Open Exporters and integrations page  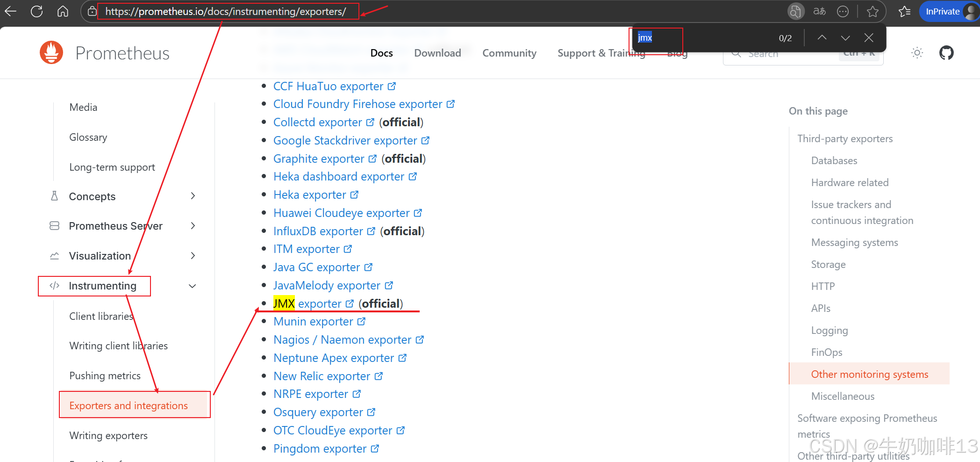click(x=129, y=405)
